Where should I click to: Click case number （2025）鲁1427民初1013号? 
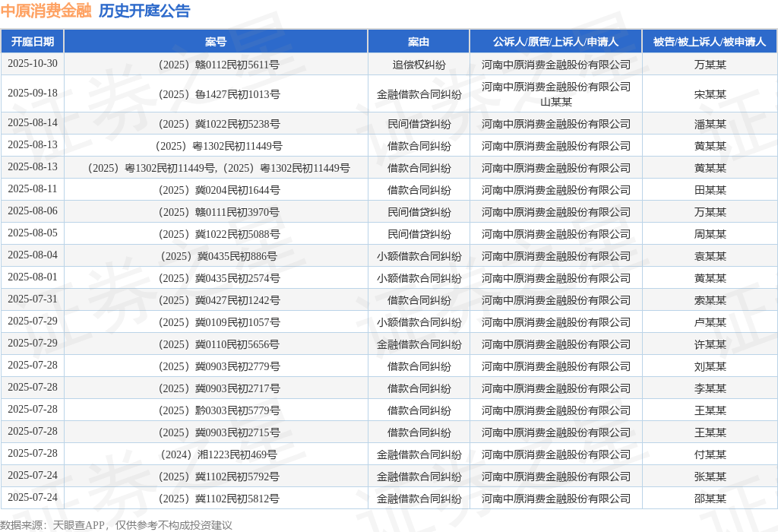tap(216, 94)
